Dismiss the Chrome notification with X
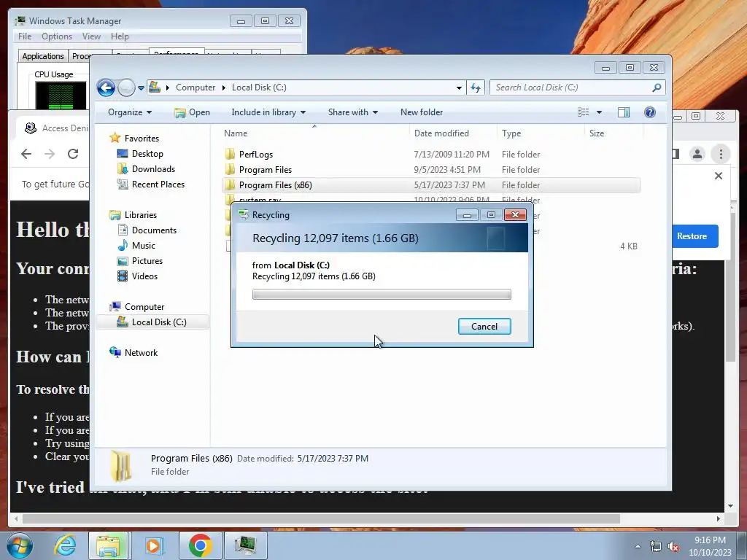Image resolution: width=747 pixels, height=560 pixels. (x=719, y=176)
